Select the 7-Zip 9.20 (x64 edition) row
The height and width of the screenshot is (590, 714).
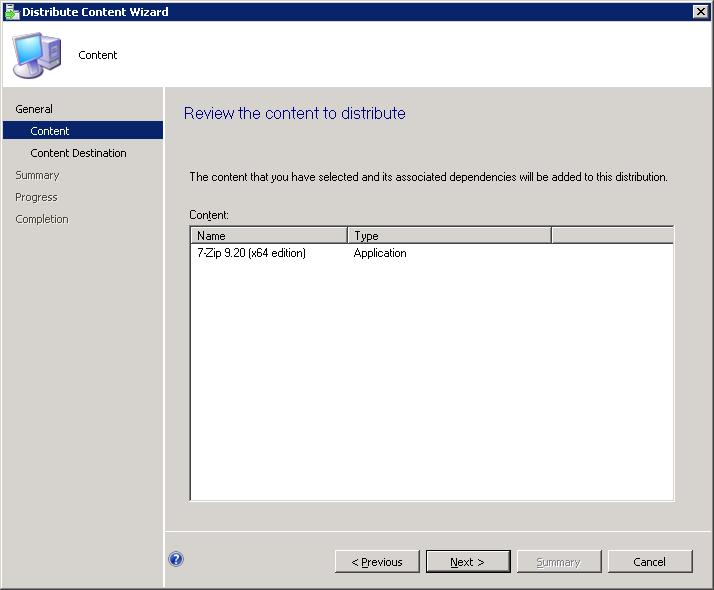tap(252, 254)
